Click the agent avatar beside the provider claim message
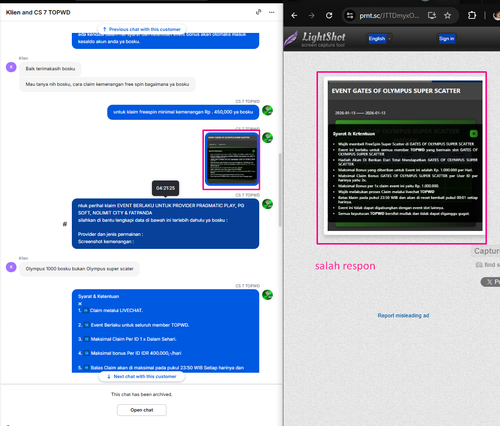Screen dimensions: 500x426 pos(267,204)
